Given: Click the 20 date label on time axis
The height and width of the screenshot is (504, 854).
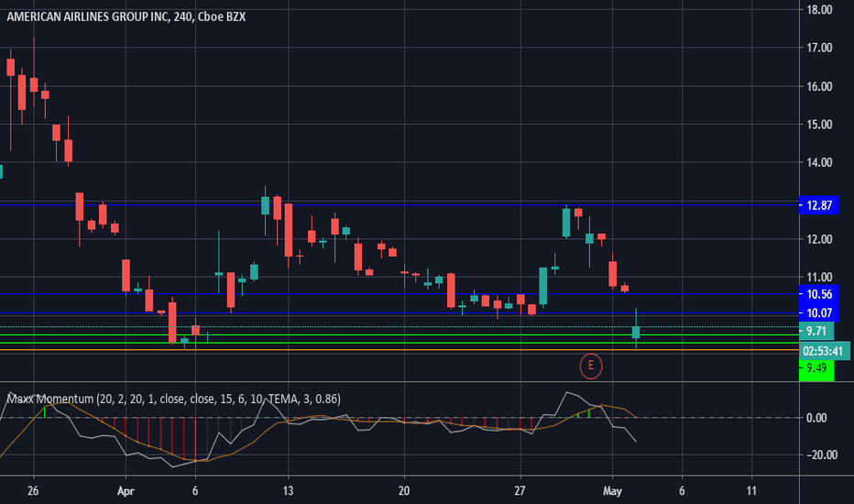Looking at the screenshot, I should click(403, 491).
